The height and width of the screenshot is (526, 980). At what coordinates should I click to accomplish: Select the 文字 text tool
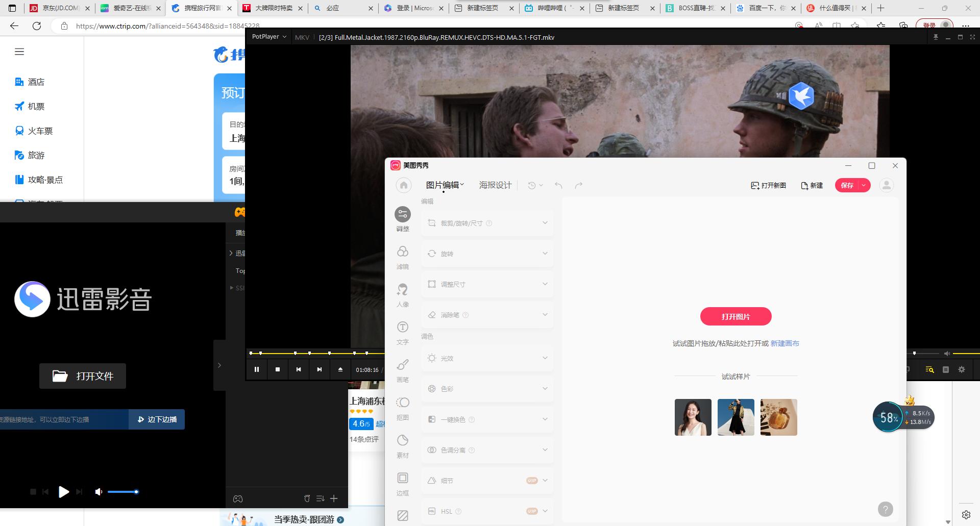(x=402, y=332)
